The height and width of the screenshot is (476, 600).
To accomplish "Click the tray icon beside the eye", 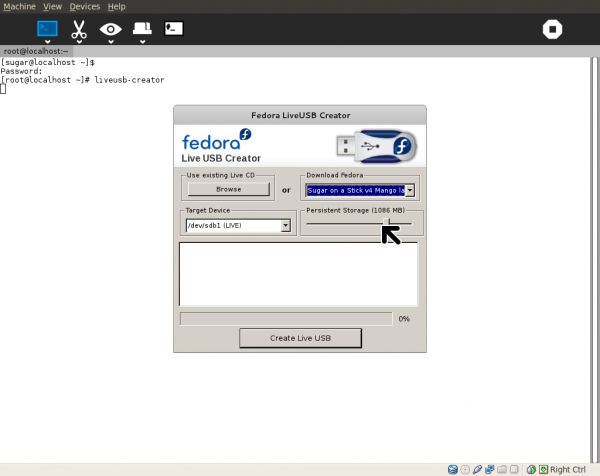I will coord(143,29).
